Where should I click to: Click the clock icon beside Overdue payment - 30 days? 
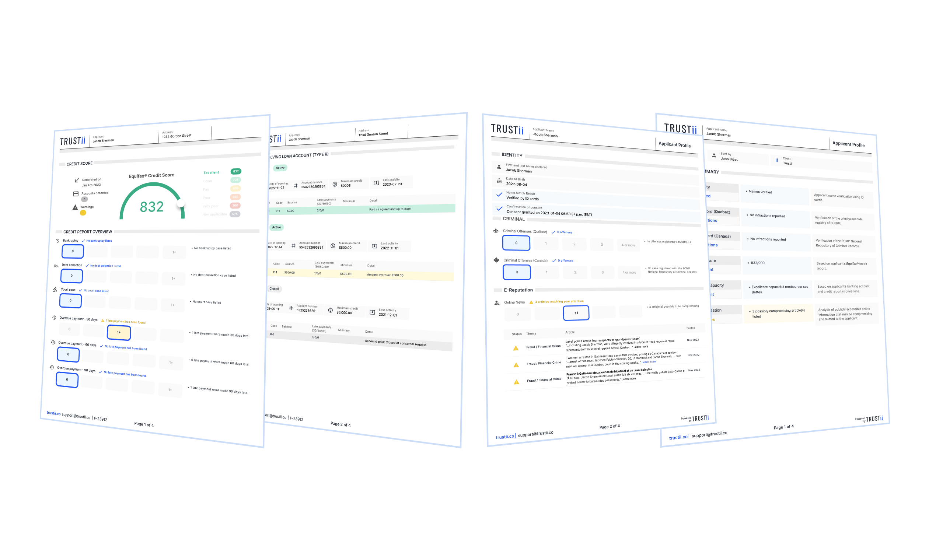pyautogui.click(x=54, y=318)
